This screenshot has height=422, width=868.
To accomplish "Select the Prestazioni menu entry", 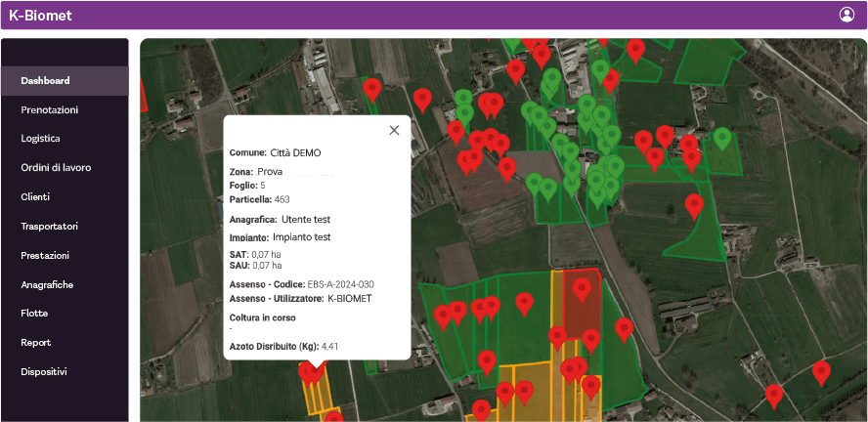I will [x=45, y=255].
